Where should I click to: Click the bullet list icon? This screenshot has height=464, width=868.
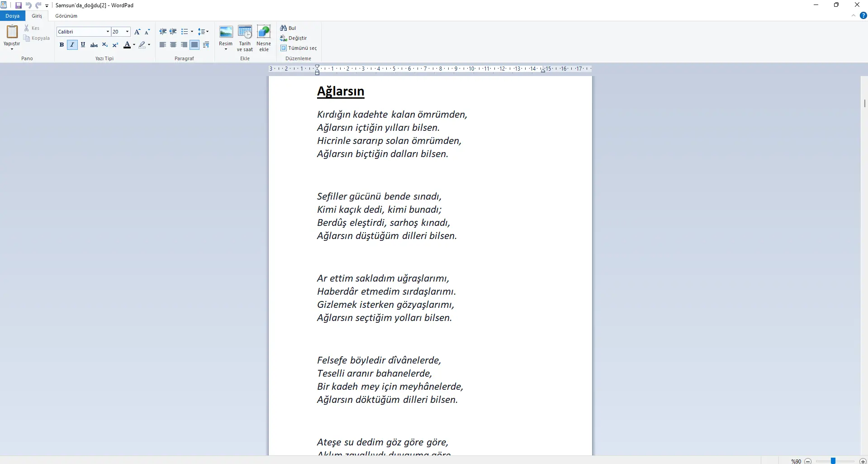coord(184,32)
